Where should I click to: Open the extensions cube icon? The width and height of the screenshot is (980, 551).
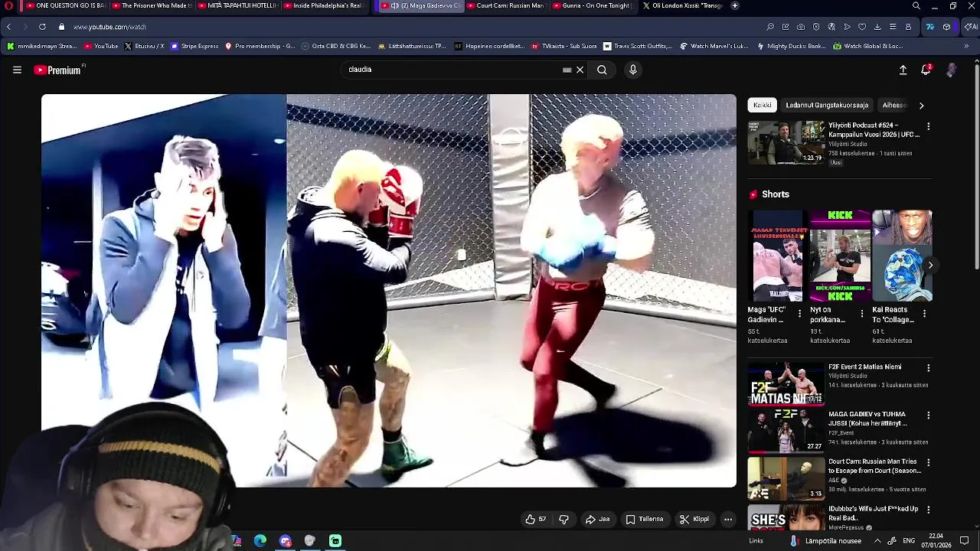(x=946, y=27)
